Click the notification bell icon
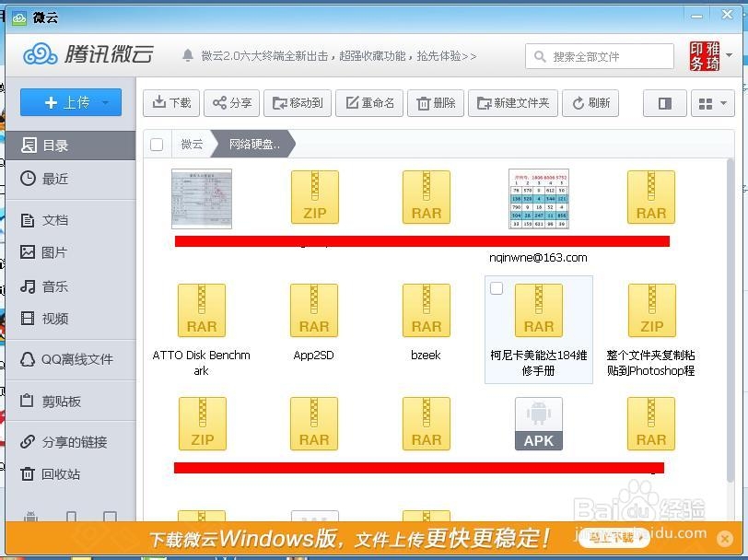This screenshot has height=560, width=748. tap(188, 56)
